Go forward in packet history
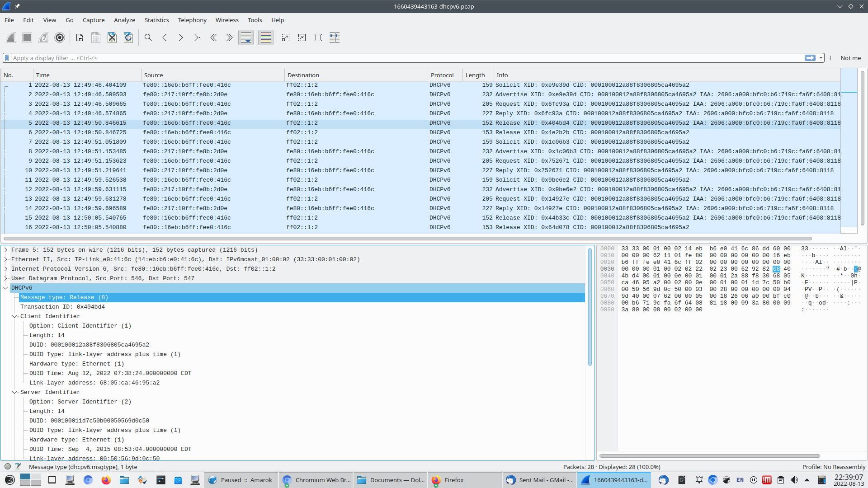This screenshot has width=868, height=488. pyautogui.click(x=181, y=38)
